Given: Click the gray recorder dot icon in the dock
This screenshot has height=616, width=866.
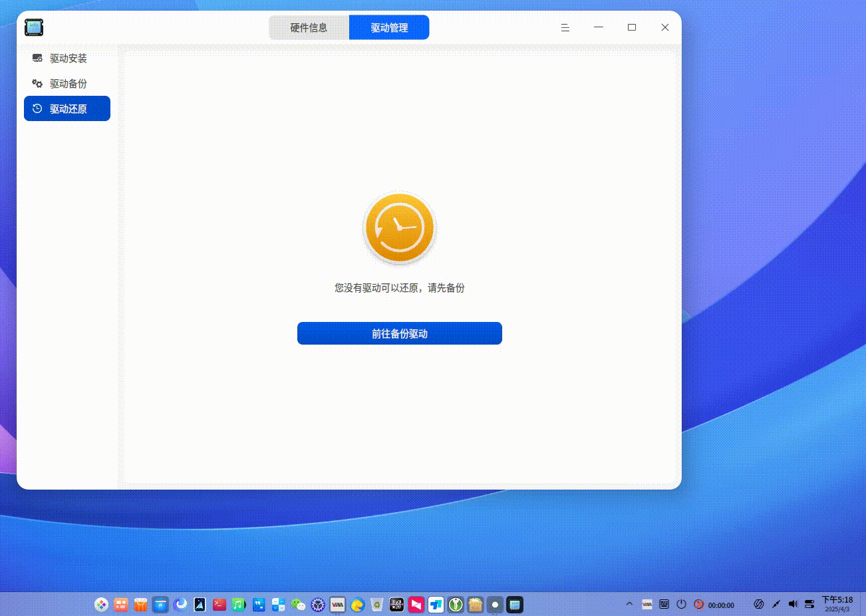Looking at the screenshot, I should point(495,605).
